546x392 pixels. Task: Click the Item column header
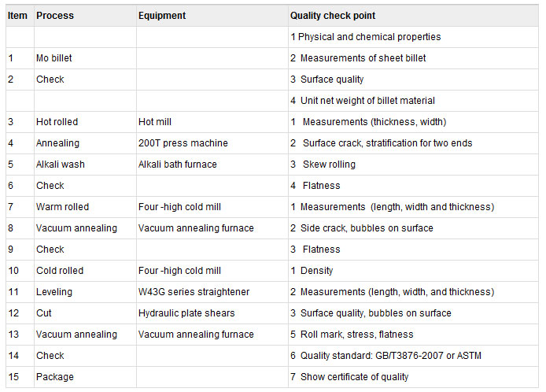pyautogui.click(x=20, y=16)
